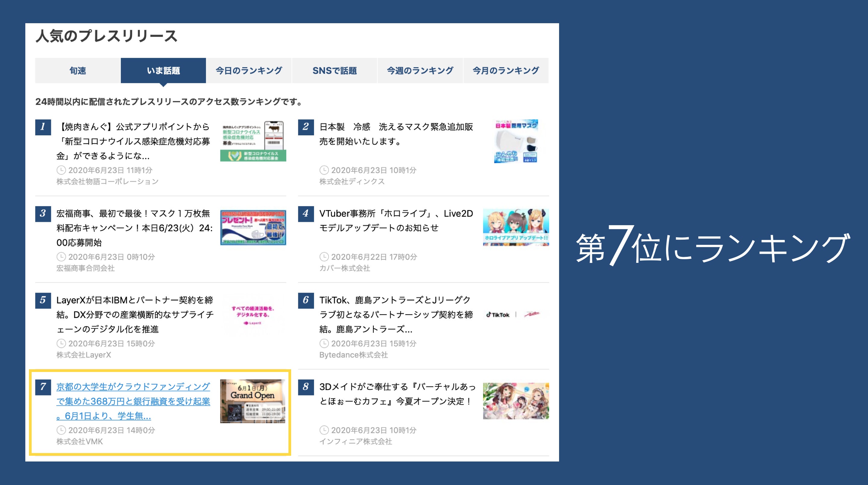Screen dimensions: 868x485
Task: Switch to the SNSで話題 tab
Action: coord(334,71)
